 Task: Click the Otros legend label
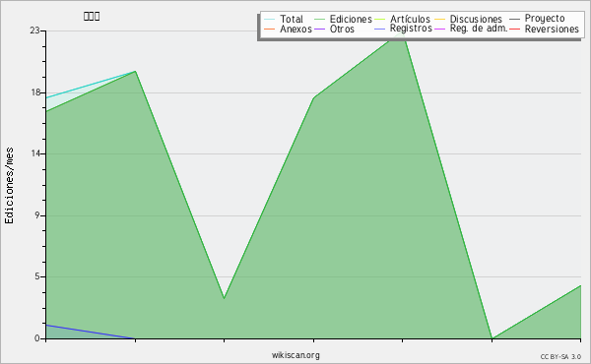click(x=342, y=29)
